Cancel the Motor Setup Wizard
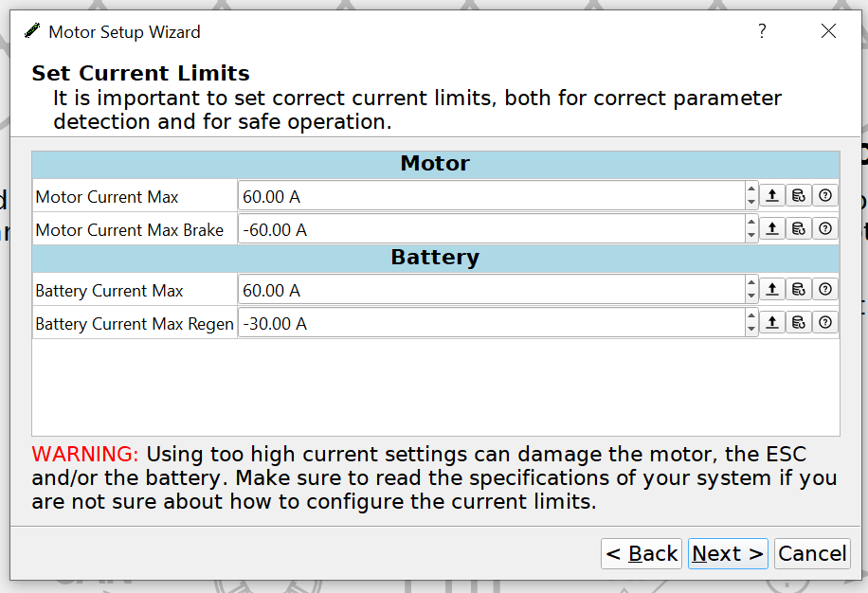The width and height of the screenshot is (868, 593). (812, 553)
